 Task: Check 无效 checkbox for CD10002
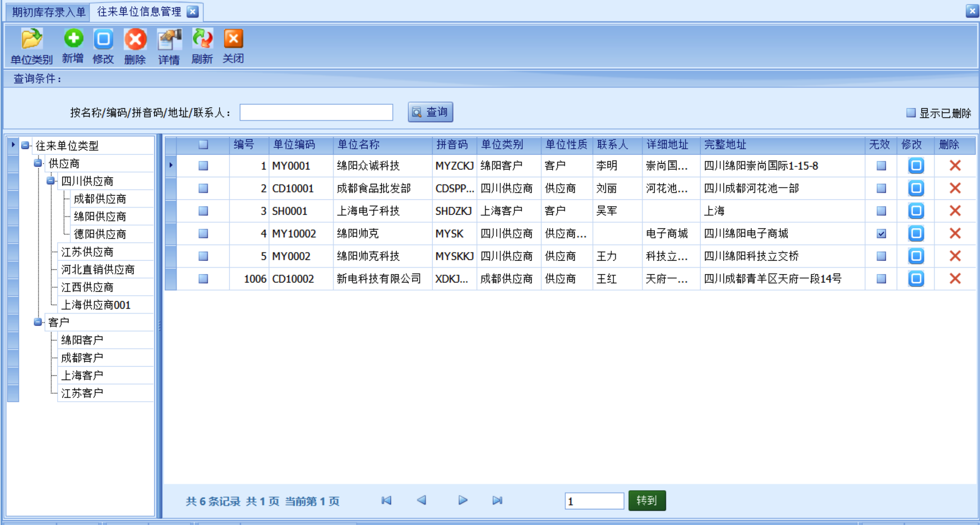[881, 279]
